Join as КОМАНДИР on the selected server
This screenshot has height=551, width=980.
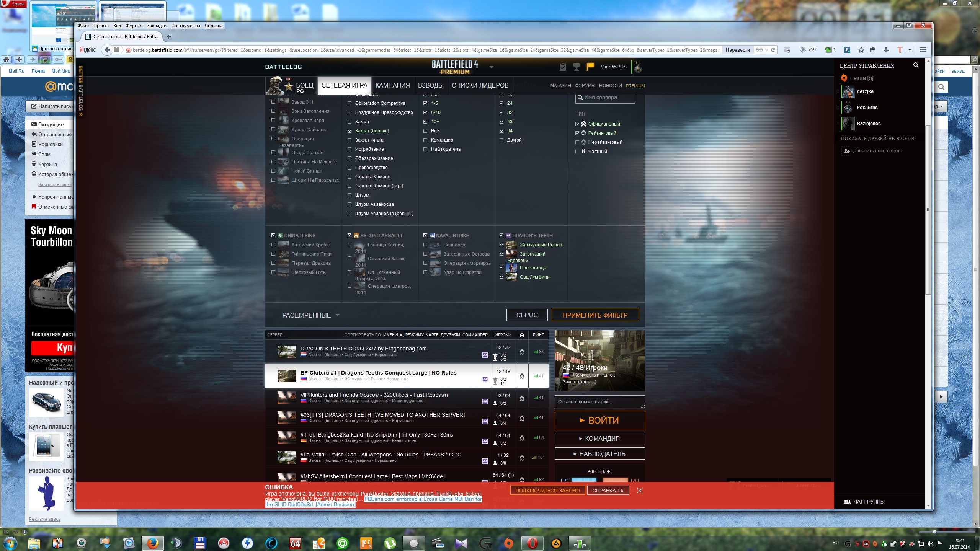(x=599, y=439)
